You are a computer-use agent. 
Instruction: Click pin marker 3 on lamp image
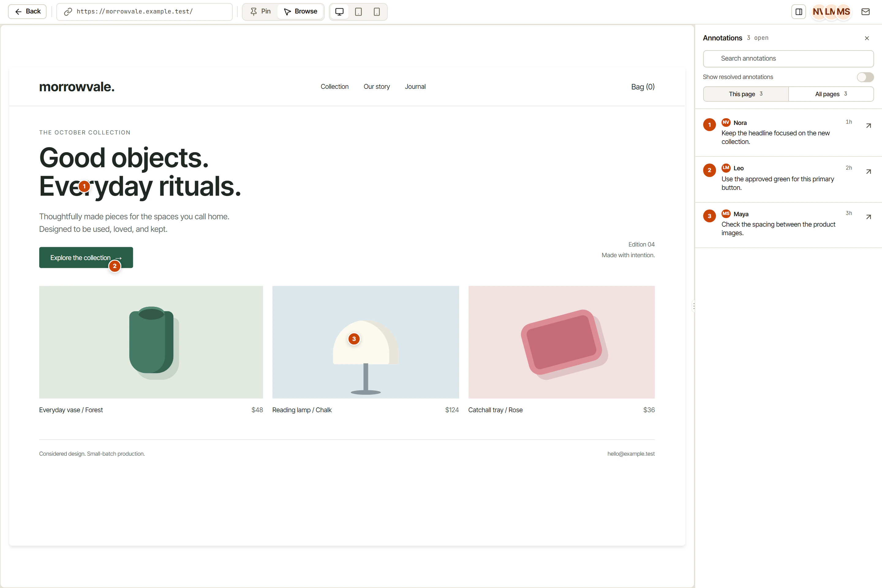click(354, 339)
